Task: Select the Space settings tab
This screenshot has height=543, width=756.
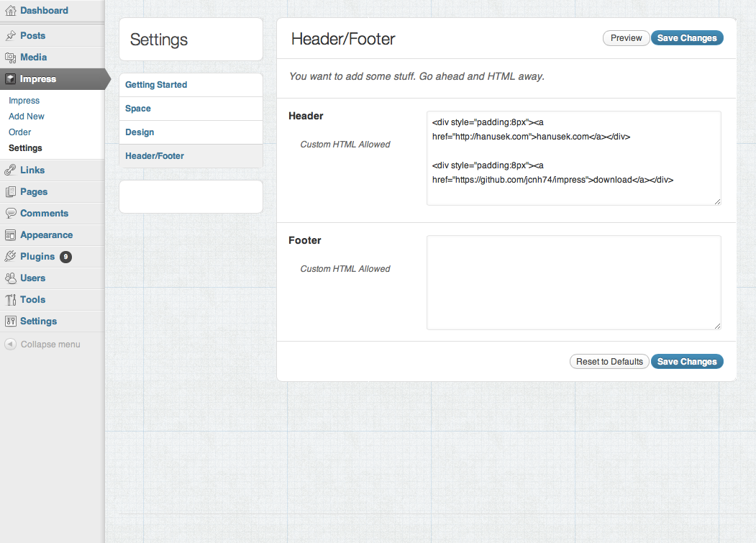Action: (x=138, y=109)
